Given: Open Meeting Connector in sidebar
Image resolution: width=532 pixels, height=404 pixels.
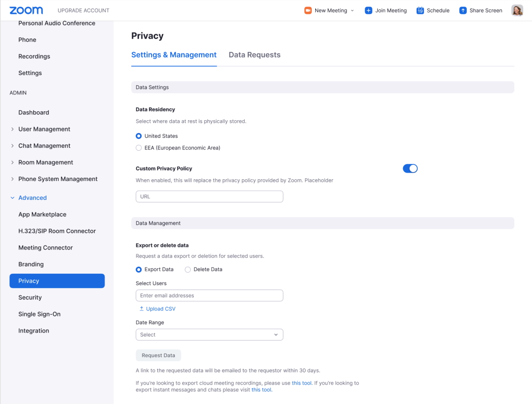Looking at the screenshot, I should pyautogui.click(x=45, y=248).
